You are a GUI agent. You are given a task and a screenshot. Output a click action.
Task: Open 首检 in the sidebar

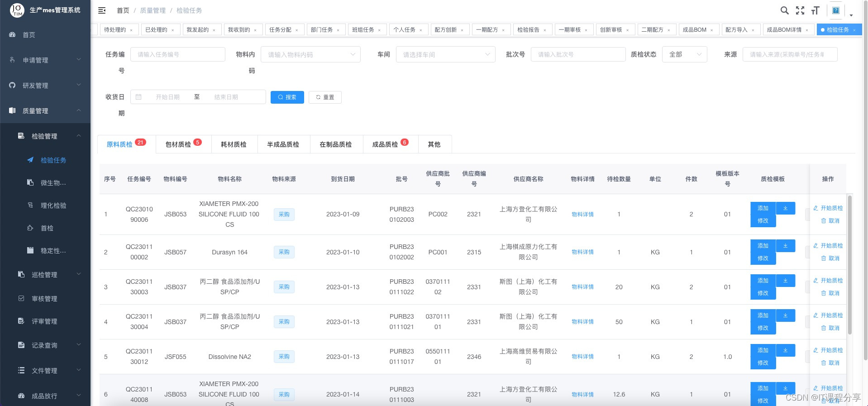point(45,228)
